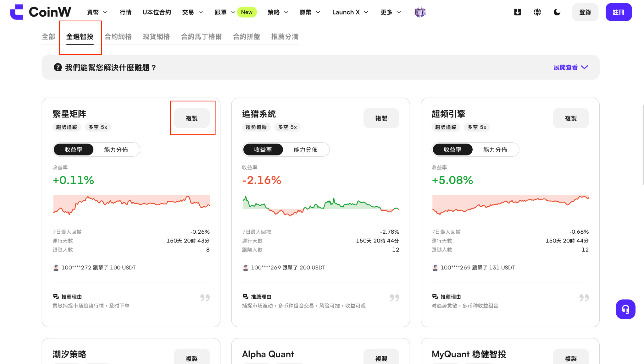Open the customer support headset button

coord(625,309)
